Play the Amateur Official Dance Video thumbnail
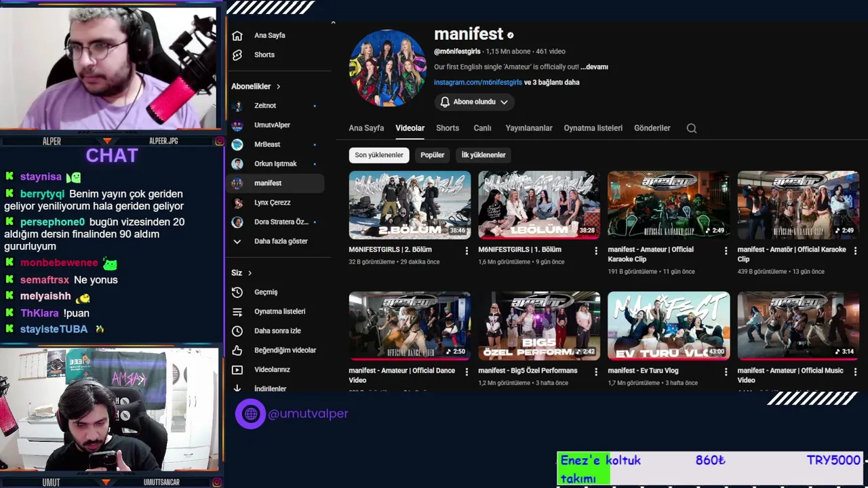Screen dimensions: 868x488 [410, 326]
